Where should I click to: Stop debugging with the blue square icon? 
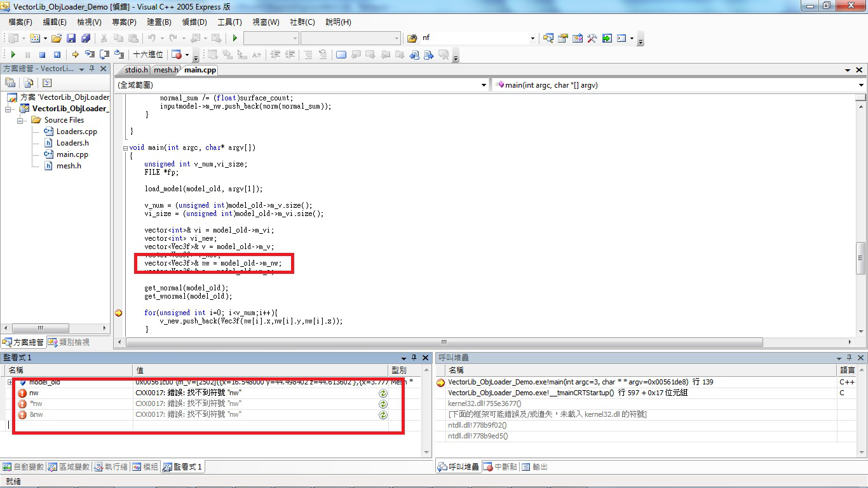[42, 55]
